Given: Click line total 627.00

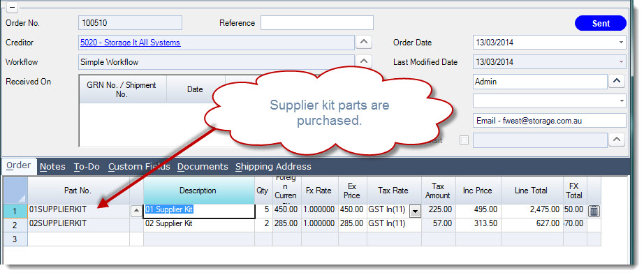Looking at the screenshot, I should (x=532, y=225).
